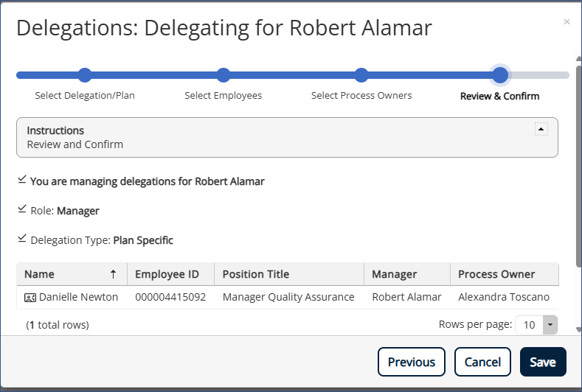Click the Name column header
Viewport: 582px width, 392px height.
[x=72, y=274]
